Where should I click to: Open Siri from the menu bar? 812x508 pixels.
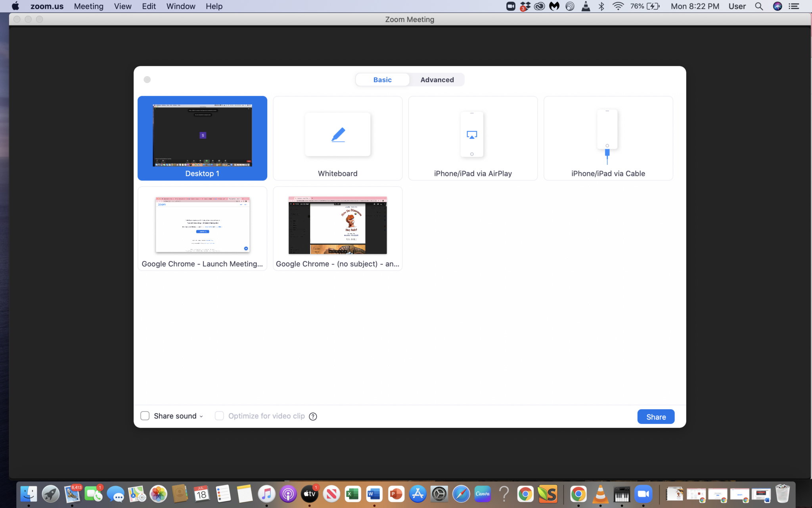[x=778, y=6]
